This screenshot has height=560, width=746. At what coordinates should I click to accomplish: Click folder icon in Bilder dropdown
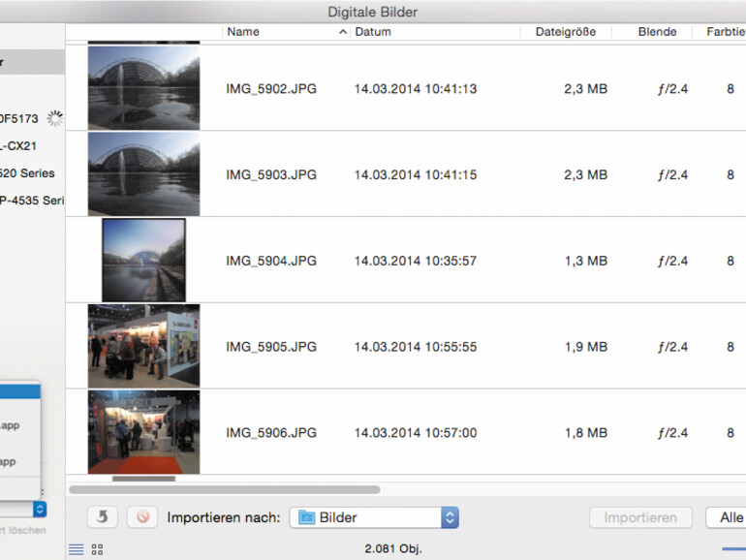[306, 517]
